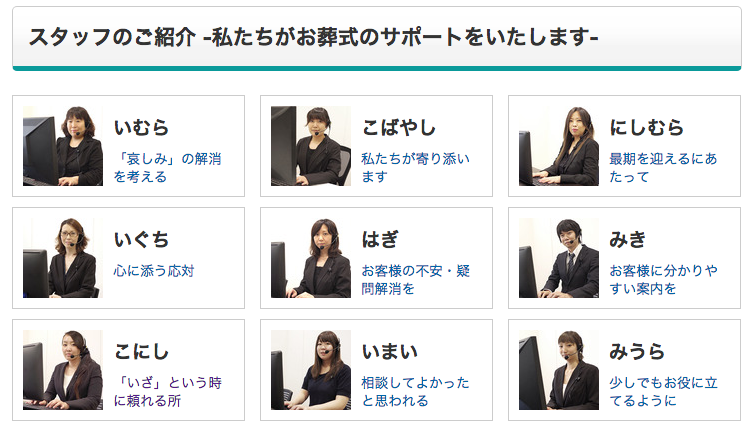The height and width of the screenshot is (428, 748).
Task: Click link 「哀しみ」の解消を考える
Action: pos(167,167)
